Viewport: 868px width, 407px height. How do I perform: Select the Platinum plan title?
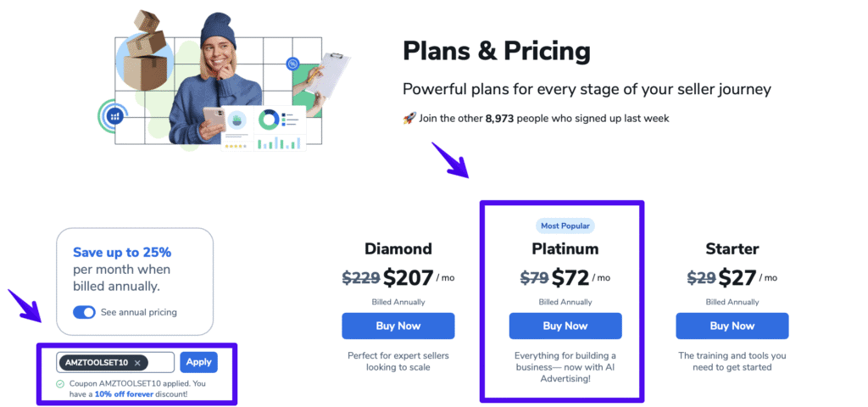click(x=565, y=249)
